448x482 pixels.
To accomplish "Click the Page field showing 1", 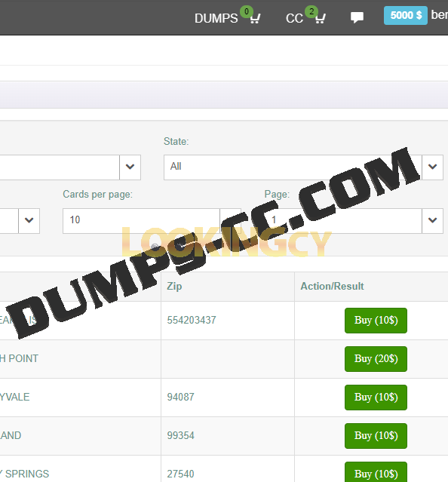I will coord(343,221).
